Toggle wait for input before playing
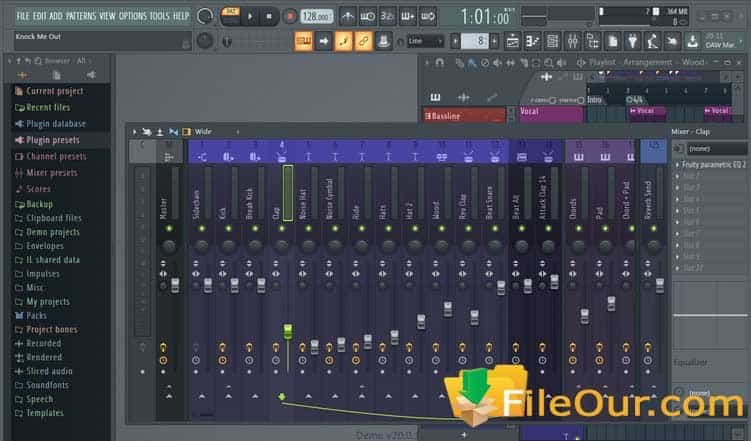The height and width of the screenshot is (441, 751). 367,17
